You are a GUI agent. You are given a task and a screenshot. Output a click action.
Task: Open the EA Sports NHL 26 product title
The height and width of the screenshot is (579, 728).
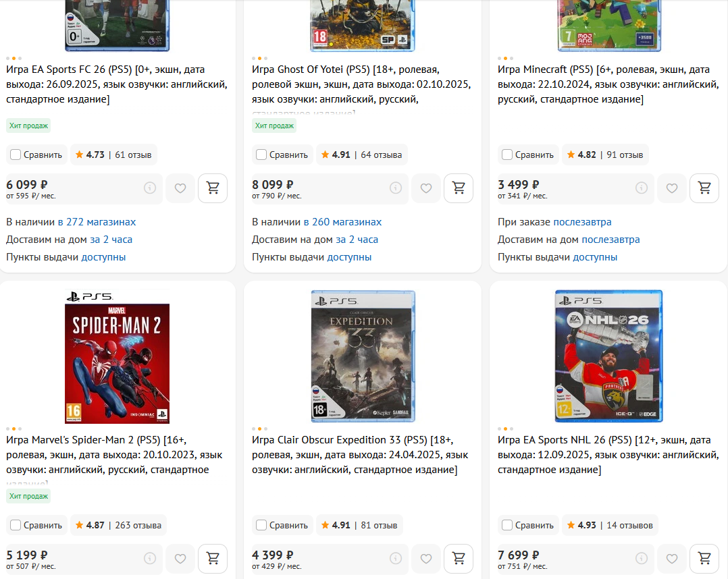(608, 455)
